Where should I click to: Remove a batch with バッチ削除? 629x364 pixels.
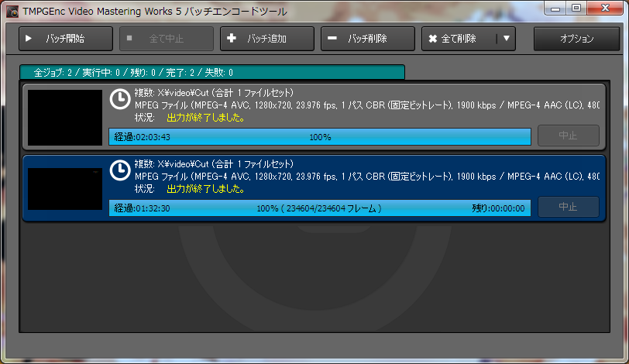[x=368, y=39]
